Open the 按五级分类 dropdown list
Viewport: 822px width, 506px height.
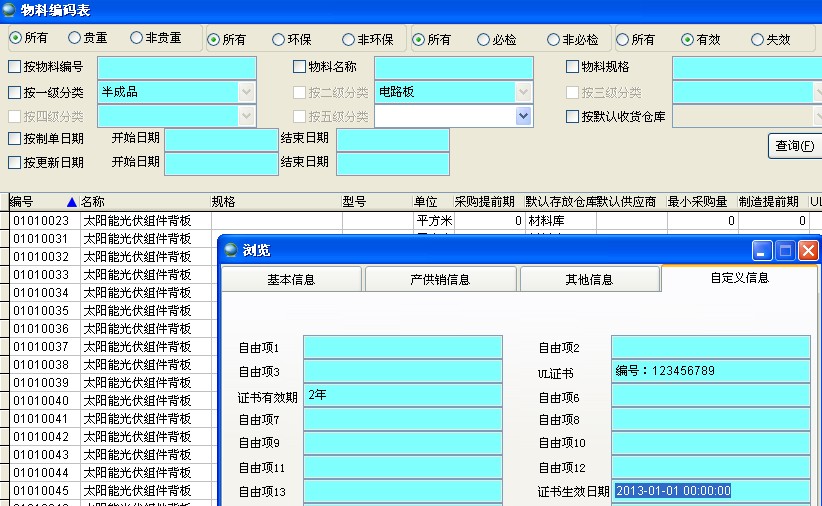click(523, 116)
